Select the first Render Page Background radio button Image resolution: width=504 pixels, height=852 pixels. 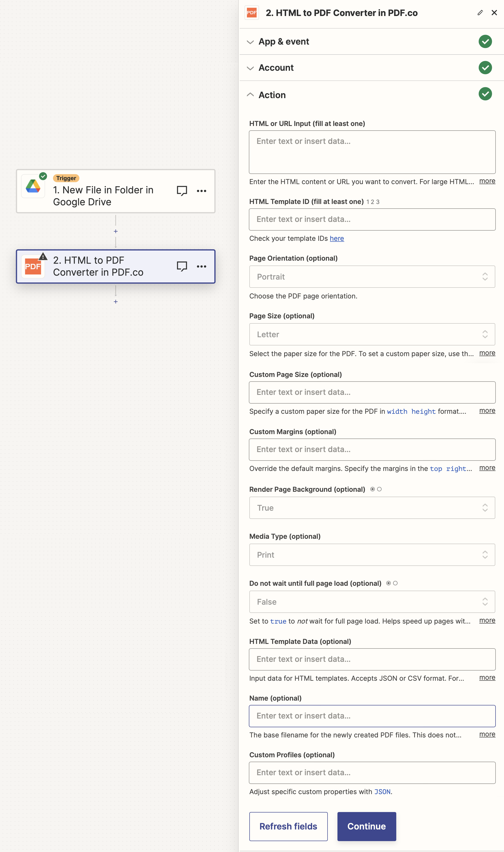pos(372,489)
